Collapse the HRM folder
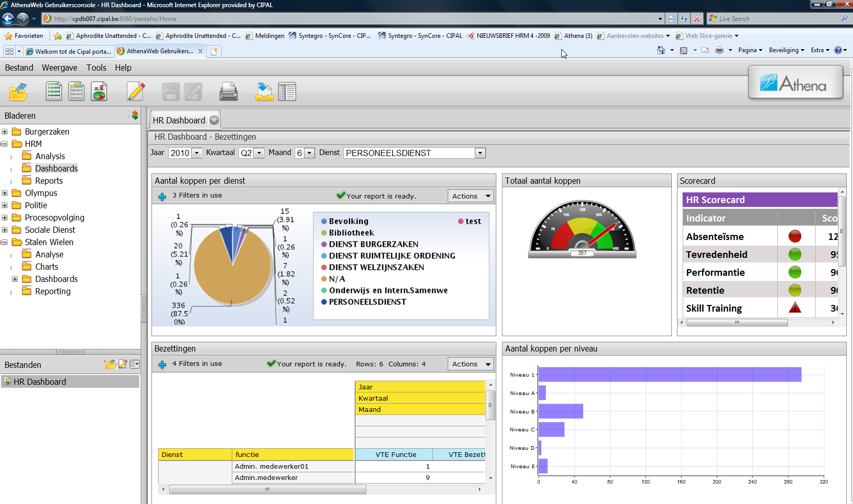 [5, 144]
